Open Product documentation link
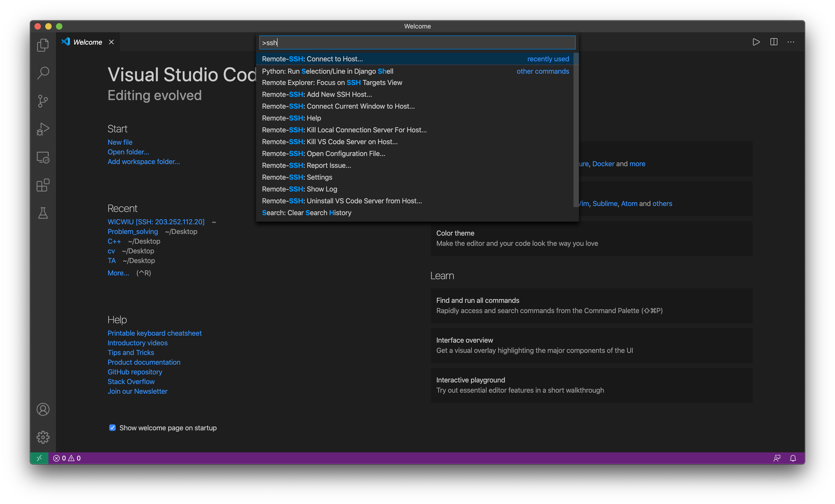 coord(144,363)
